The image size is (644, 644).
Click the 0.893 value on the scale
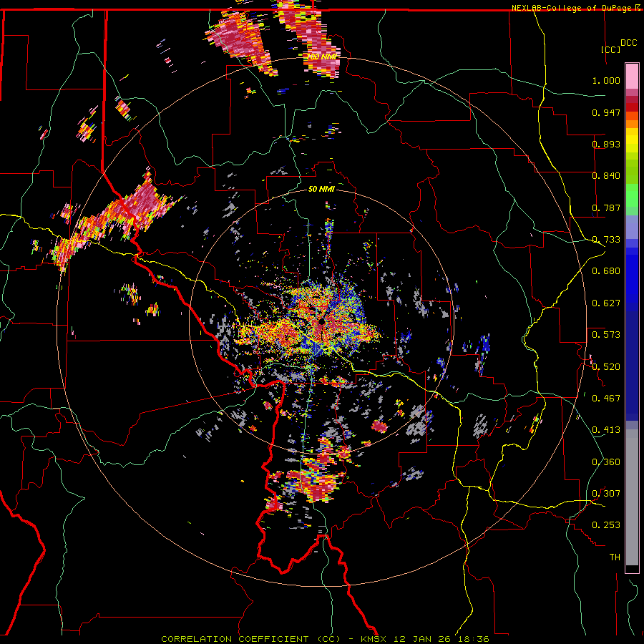pyautogui.click(x=606, y=144)
